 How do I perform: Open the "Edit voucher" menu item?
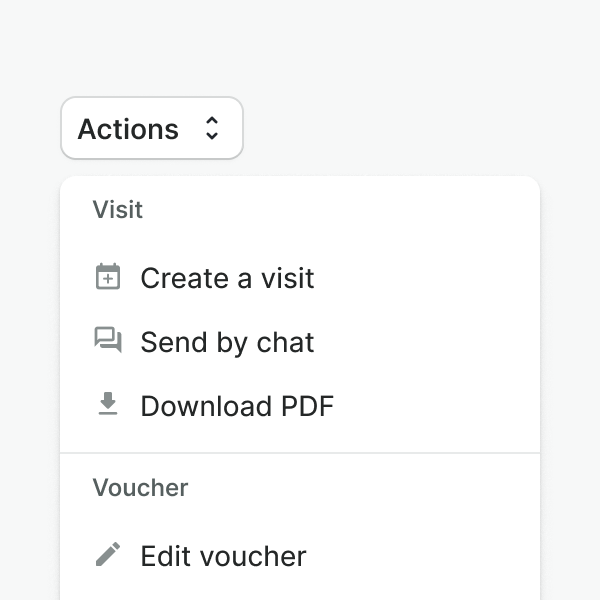223,556
